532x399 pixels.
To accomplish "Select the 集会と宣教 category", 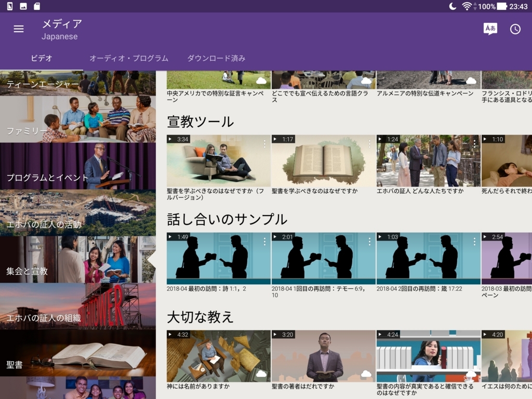I will point(78,260).
